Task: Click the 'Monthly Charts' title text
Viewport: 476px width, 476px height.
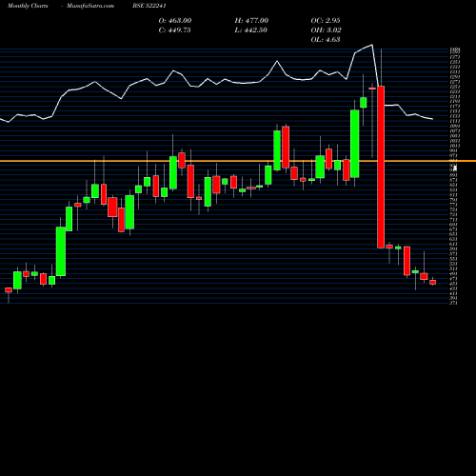Action: coord(28,6)
